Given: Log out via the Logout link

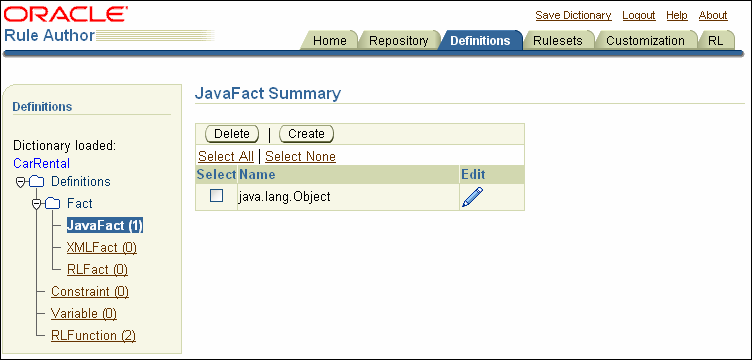Looking at the screenshot, I should coord(639,15).
